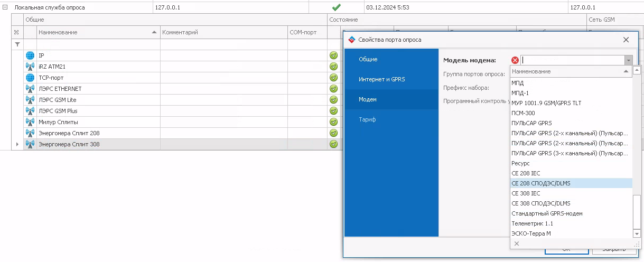This screenshot has width=644, height=262.
Task: Click the scroll-down arrow of the modem list
Action: pos(637,233)
